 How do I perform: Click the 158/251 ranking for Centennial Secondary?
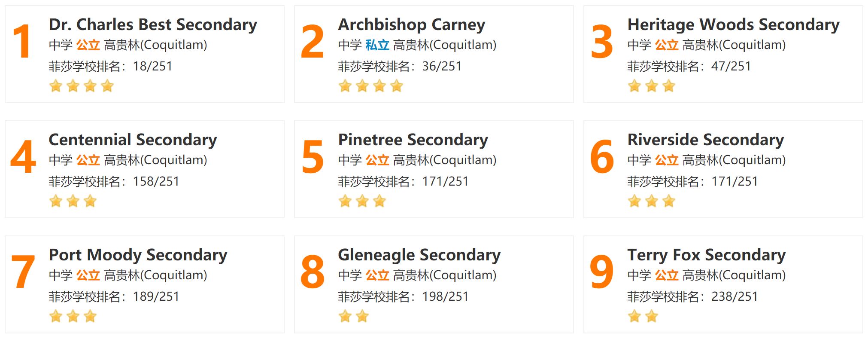(156, 181)
